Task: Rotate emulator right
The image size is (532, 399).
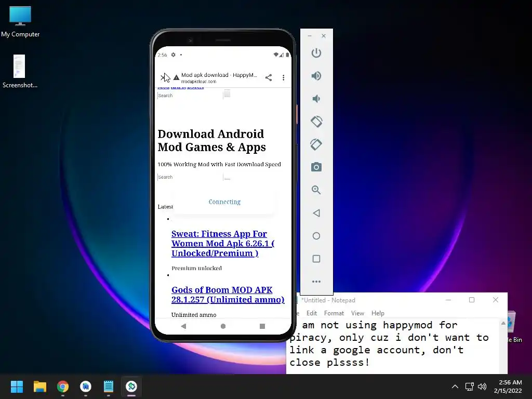Action: [316, 144]
